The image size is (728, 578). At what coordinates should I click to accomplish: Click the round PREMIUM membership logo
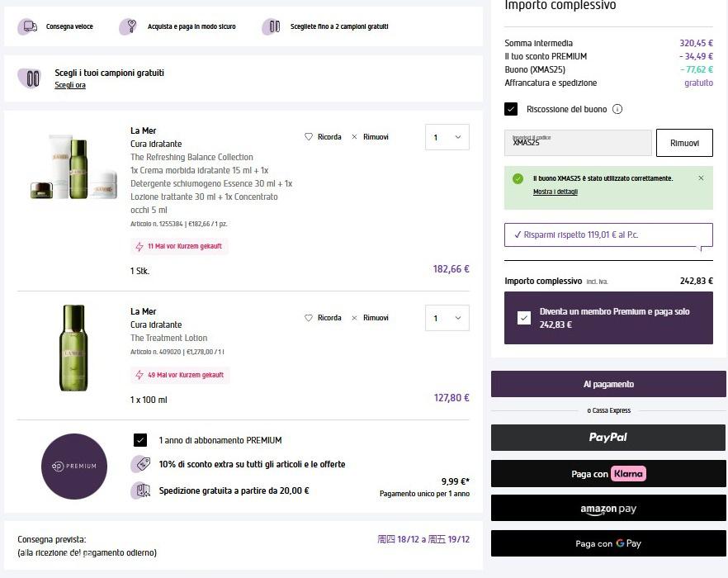tap(74, 466)
